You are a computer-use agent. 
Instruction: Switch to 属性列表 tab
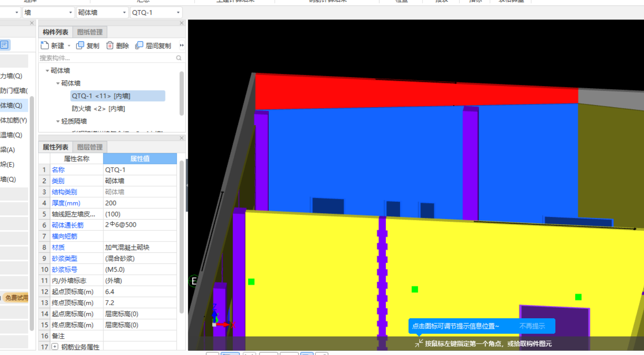click(x=55, y=147)
